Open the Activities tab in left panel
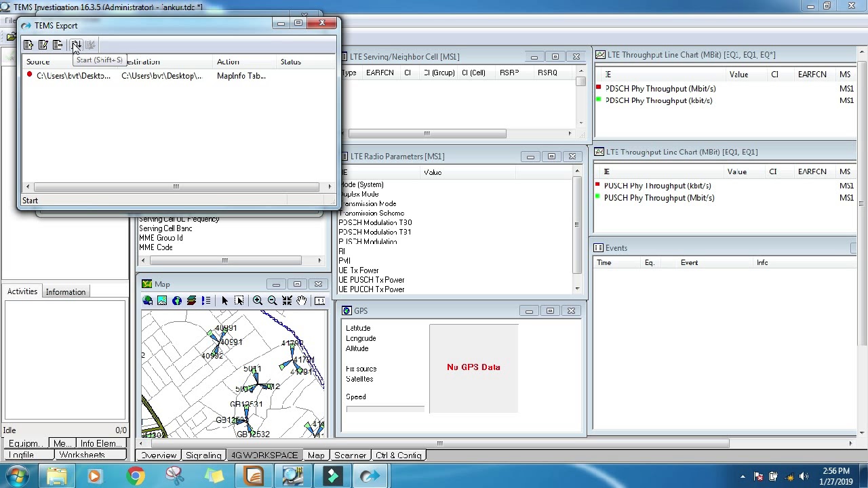The width and height of the screenshot is (868, 488). [22, 291]
